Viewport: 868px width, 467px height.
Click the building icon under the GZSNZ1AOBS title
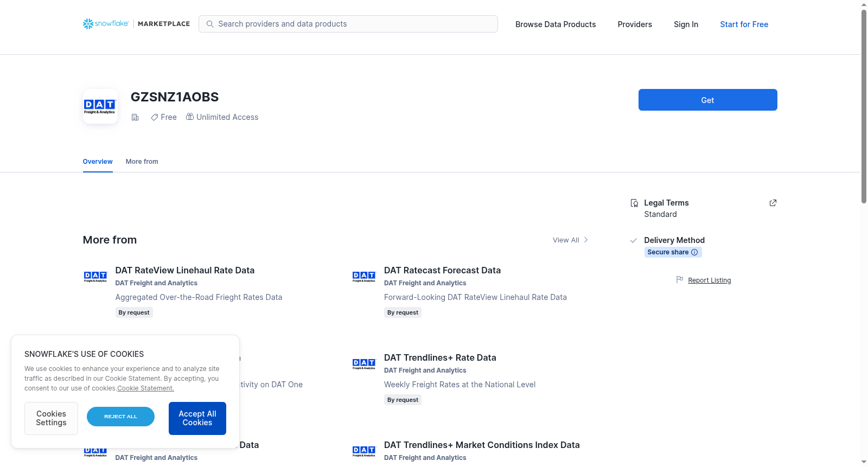[x=135, y=117]
